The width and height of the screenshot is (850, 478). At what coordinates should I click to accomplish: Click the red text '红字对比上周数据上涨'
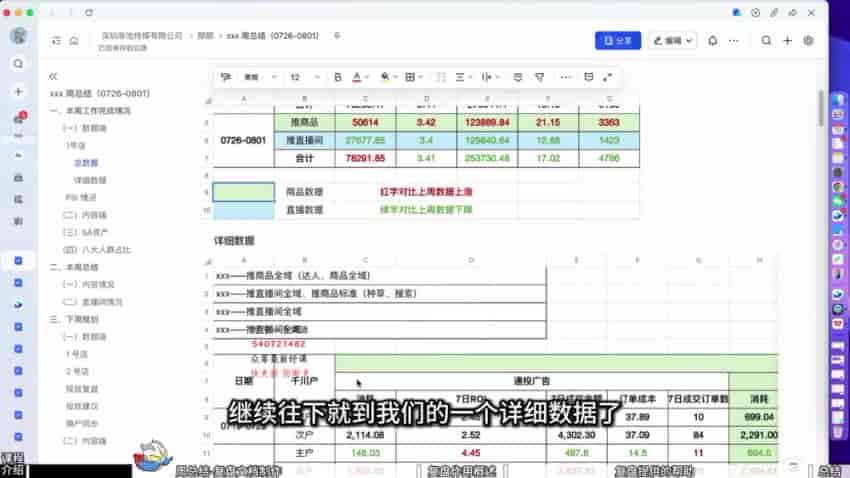point(426,192)
